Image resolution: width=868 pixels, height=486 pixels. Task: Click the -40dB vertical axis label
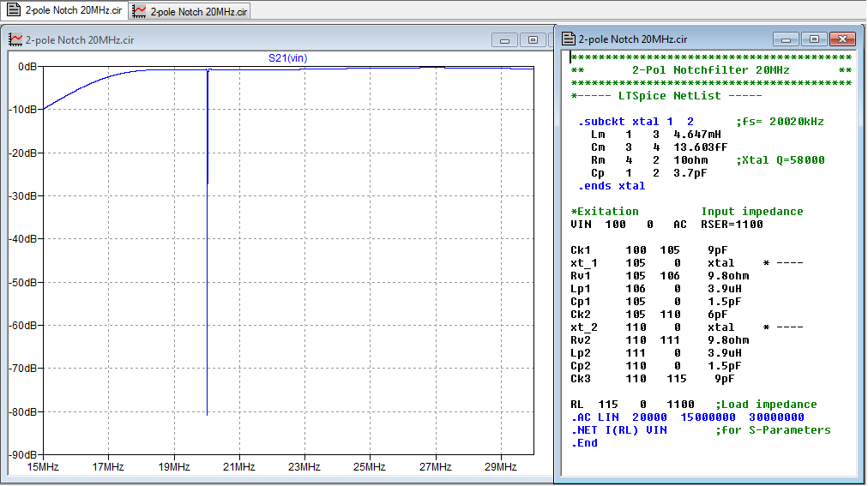click(24, 239)
